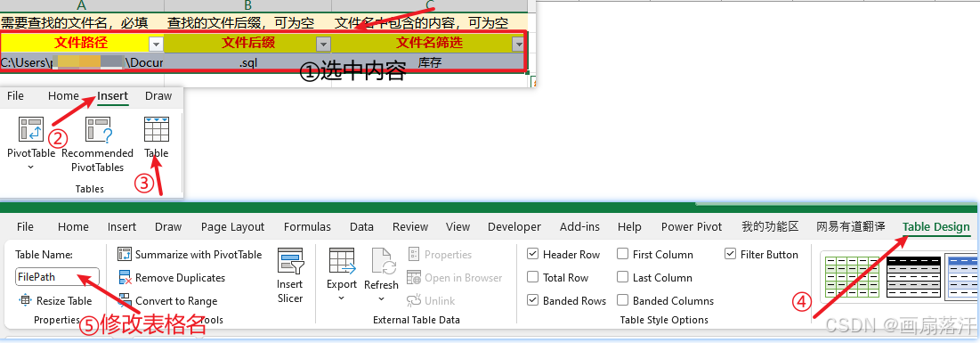Refresh external table data
Screen dimensions: 980x343
coord(381,269)
